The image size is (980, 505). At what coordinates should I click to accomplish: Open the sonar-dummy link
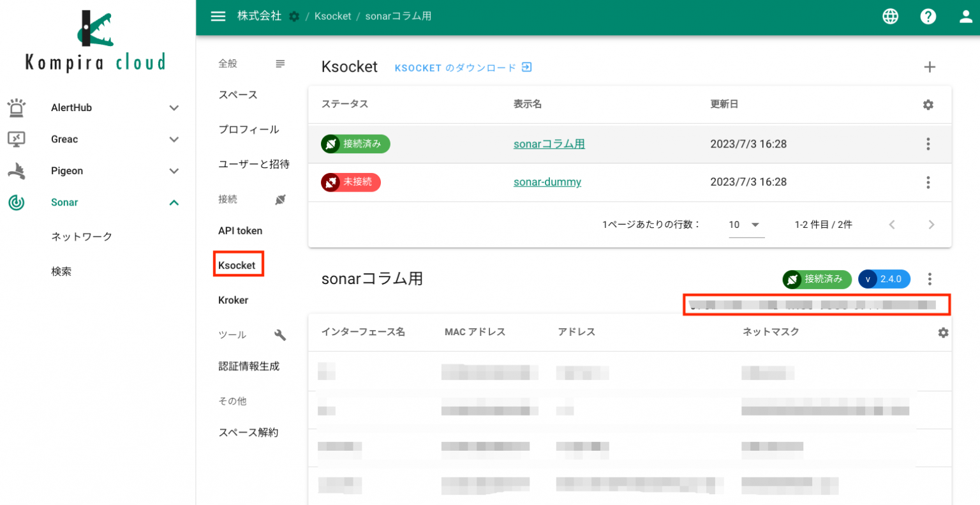click(x=547, y=182)
